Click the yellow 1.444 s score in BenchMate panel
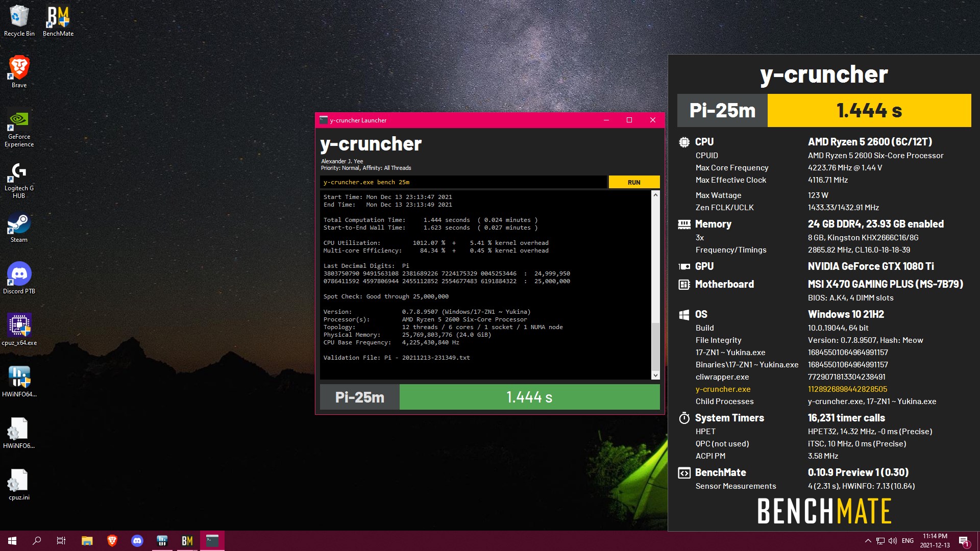The image size is (980, 551). tap(869, 110)
